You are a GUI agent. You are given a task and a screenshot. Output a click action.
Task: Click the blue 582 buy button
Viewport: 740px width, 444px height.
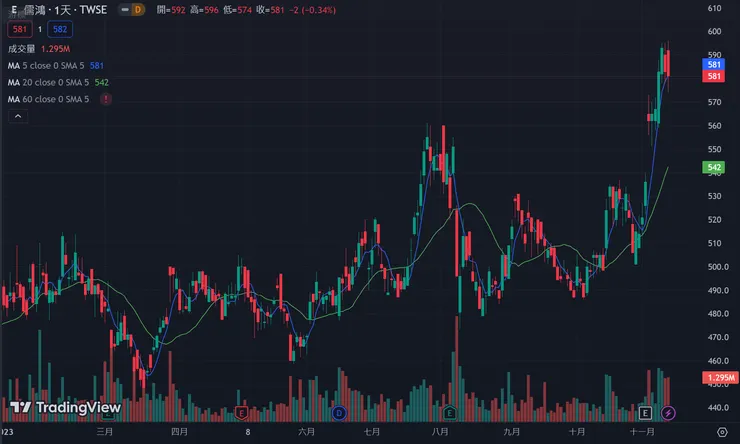[x=60, y=29]
